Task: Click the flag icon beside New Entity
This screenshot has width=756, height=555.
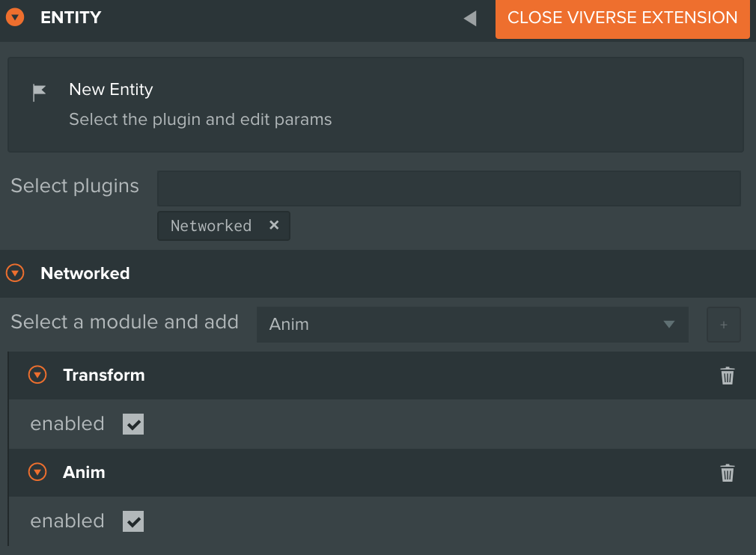Action: pyautogui.click(x=39, y=92)
